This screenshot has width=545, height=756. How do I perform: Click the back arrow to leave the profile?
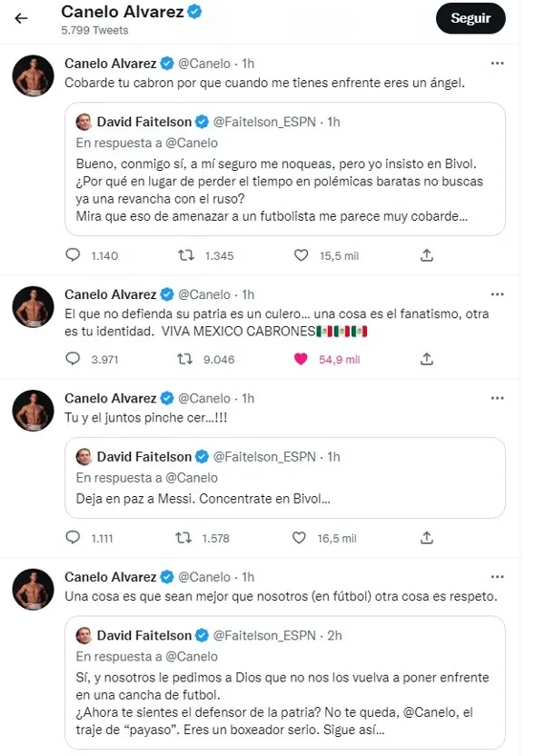pyautogui.click(x=20, y=17)
